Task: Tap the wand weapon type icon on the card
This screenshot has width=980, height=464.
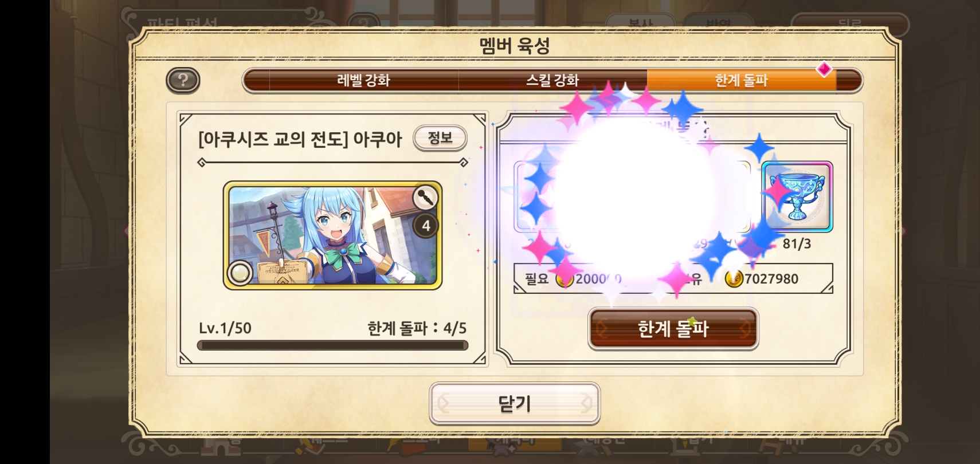Action: 425,199
